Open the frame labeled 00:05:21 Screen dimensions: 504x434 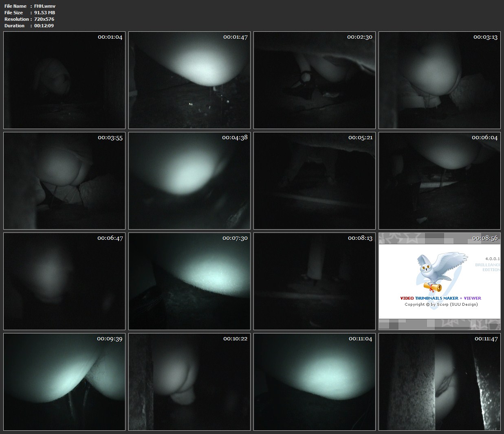[x=314, y=181]
